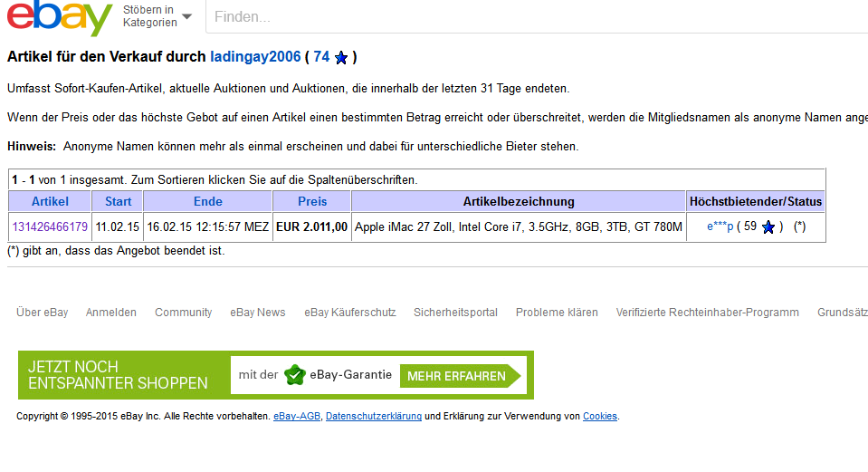The image size is (868, 472).
Task: Open the Sicherheitsportal footer link
Action: tap(455, 313)
